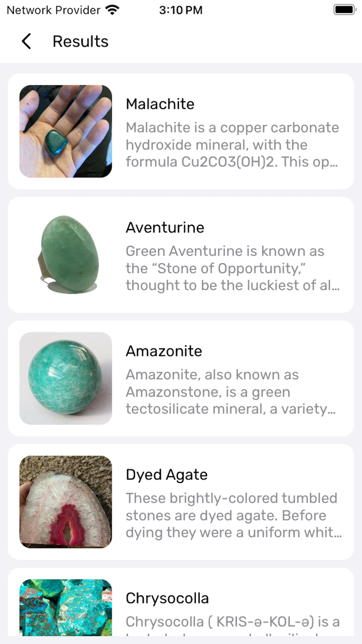Tap the Malachite stone thumbnail
Screen dimensions: 362x644
tap(65, 130)
